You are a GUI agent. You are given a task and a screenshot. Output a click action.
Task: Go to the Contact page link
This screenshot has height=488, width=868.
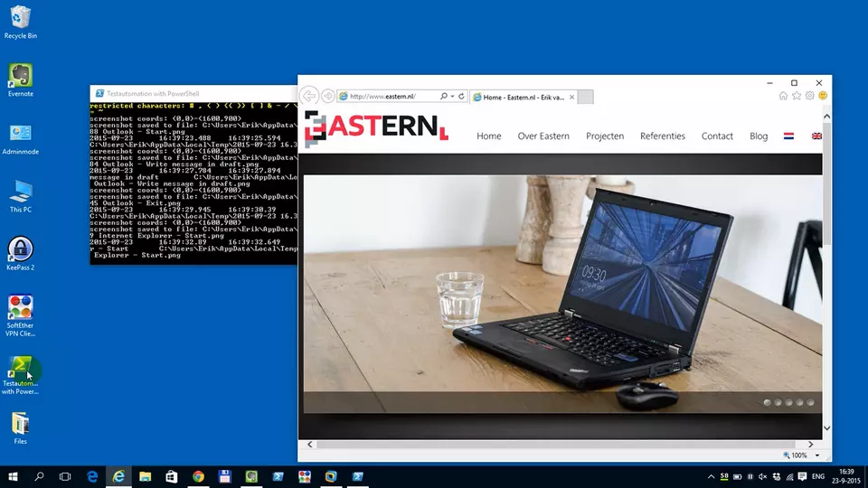(717, 136)
